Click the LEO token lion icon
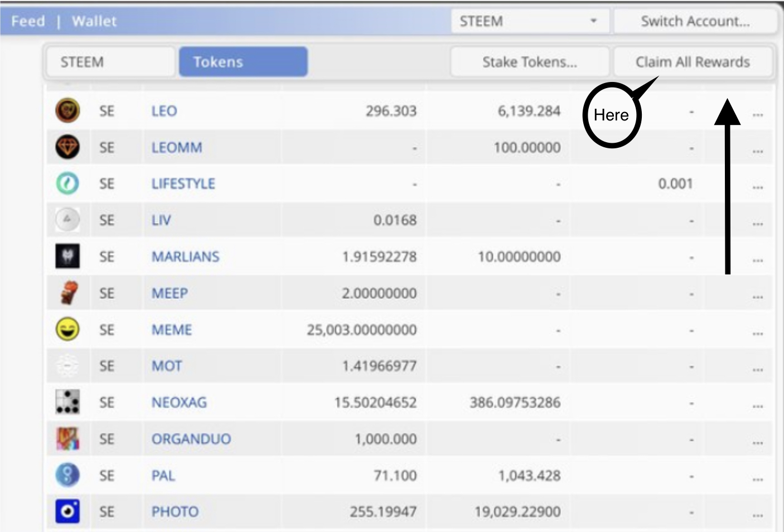 [x=67, y=110]
